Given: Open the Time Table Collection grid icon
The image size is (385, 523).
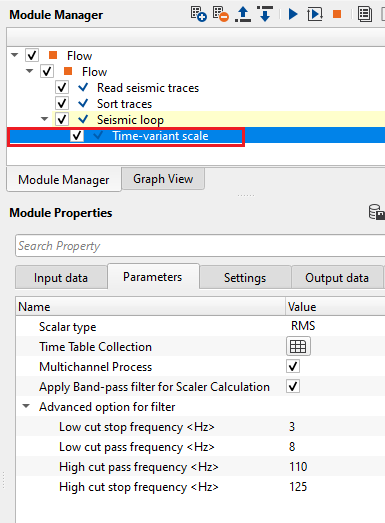Looking at the screenshot, I should click(298, 347).
